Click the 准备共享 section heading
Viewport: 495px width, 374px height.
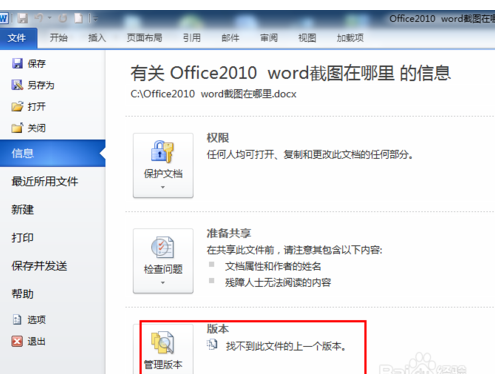229,233
